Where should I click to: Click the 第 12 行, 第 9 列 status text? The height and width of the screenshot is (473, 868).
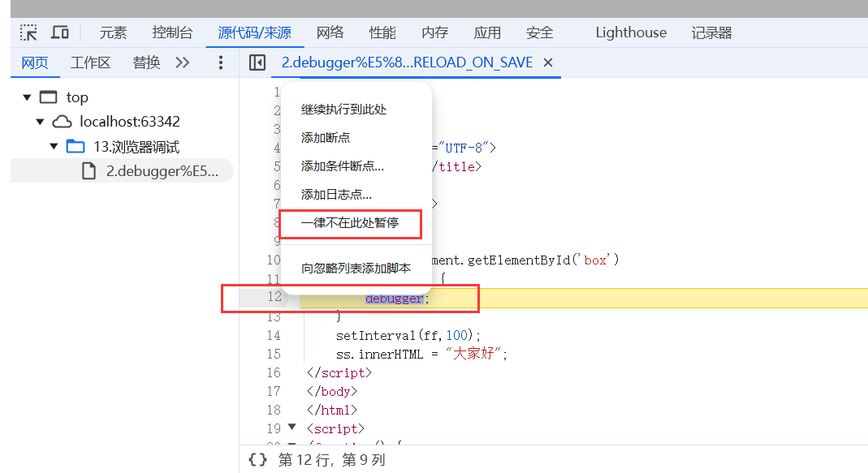[331, 460]
